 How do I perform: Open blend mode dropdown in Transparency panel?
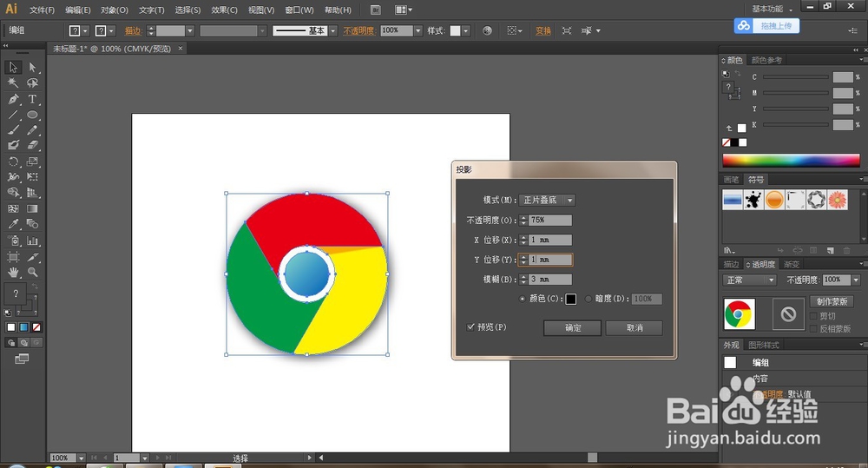[750, 280]
